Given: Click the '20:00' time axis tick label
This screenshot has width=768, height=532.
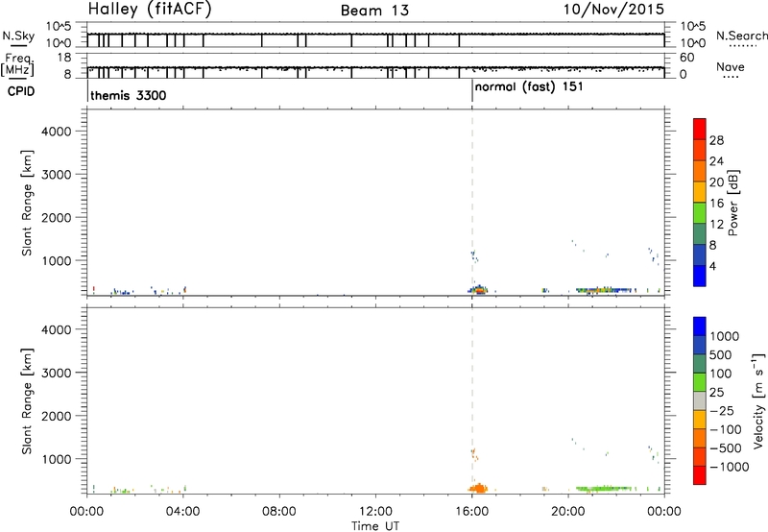Looking at the screenshot, I should pyautogui.click(x=568, y=512).
